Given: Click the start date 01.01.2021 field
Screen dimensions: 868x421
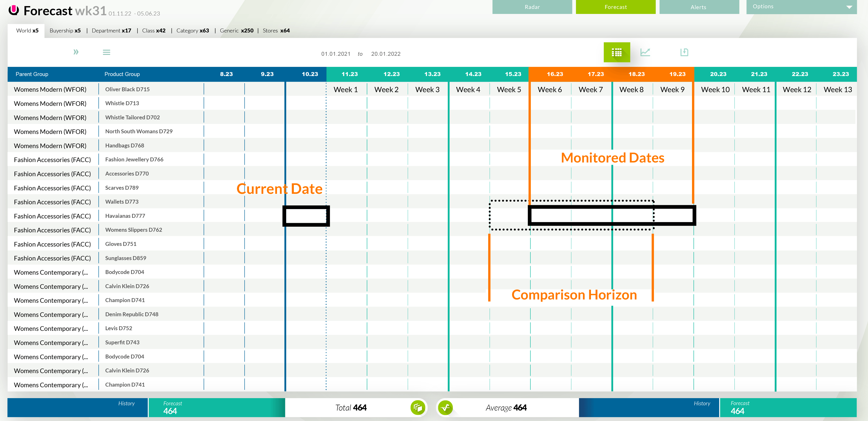Looking at the screenshot, I should (336, 54).
